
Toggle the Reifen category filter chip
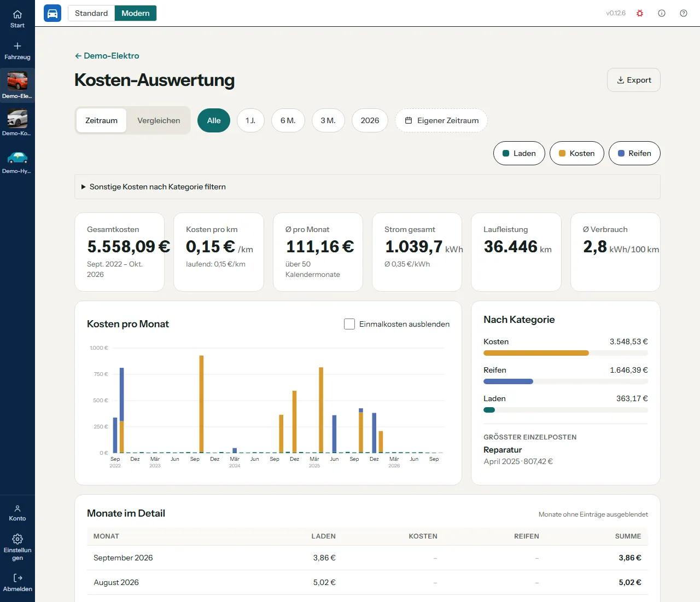[x=634, y=153]
